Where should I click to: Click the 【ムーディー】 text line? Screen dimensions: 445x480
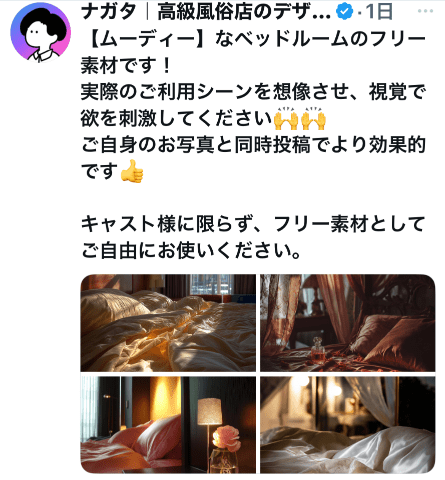[x=253, y=39]
